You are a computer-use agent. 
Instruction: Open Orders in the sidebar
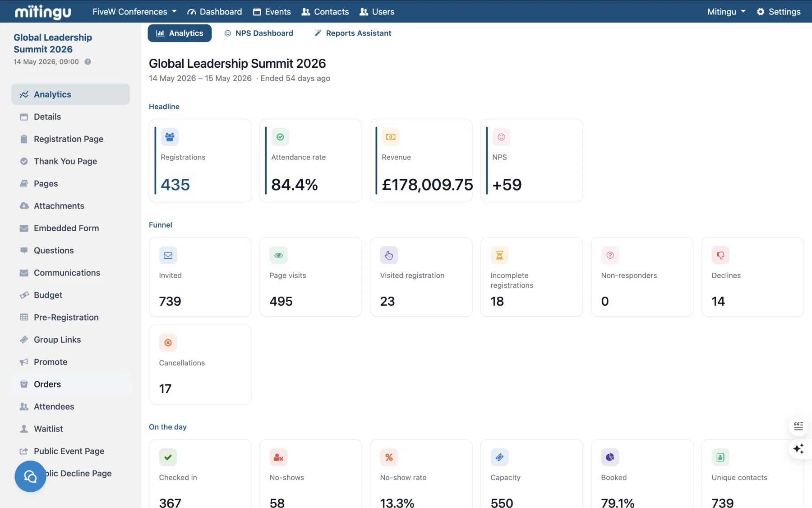[x=70, y=384]
